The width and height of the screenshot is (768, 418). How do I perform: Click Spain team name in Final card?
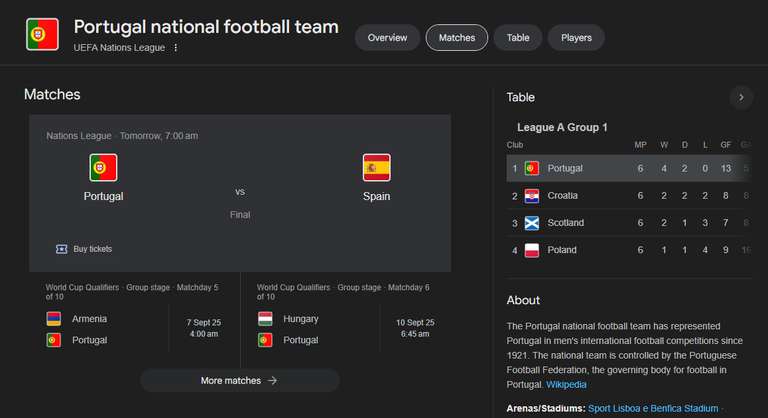pos(377,197)
